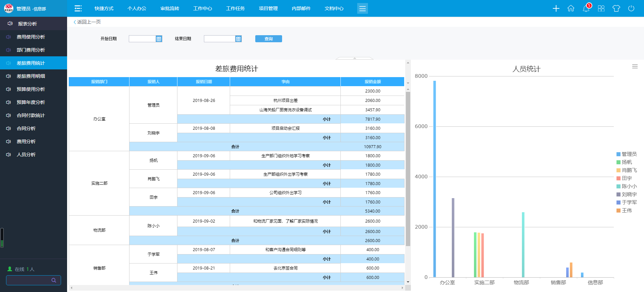
Task: Open start date calendar picker icon
Action: pyautogui.click(x=159, y=39)
